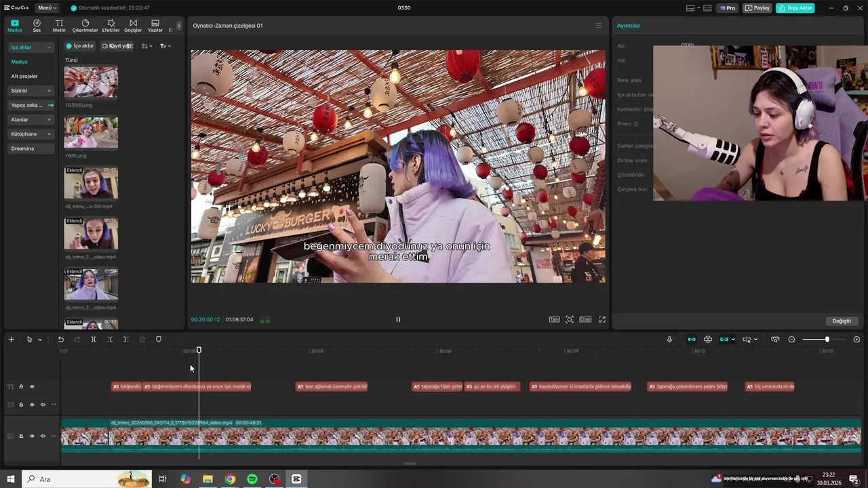The image size is (868, 488).
Task: Hide the text track with eye icon
Action: pyautogui.click(x=32, y=387)
